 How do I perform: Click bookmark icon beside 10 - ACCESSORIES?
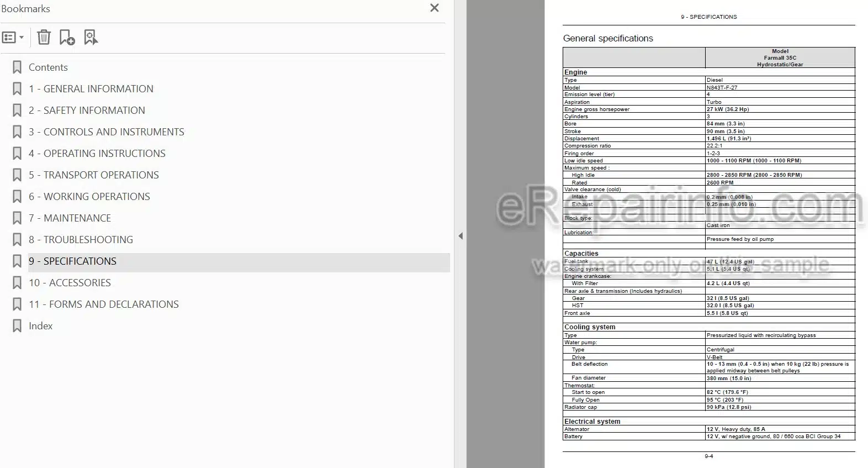pos(17,283)
